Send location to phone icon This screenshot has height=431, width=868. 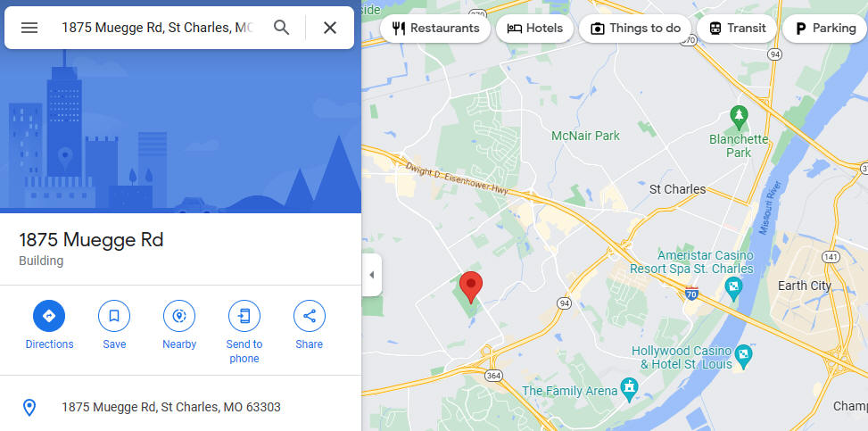point(244,316)
